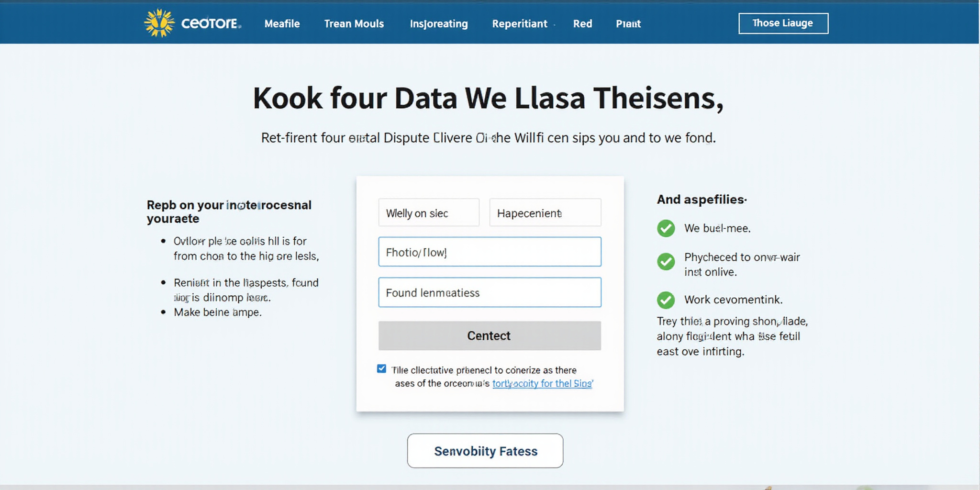
Task: Click the green checkmark beside 'We buel-mee'
Action: click(666, 228)
